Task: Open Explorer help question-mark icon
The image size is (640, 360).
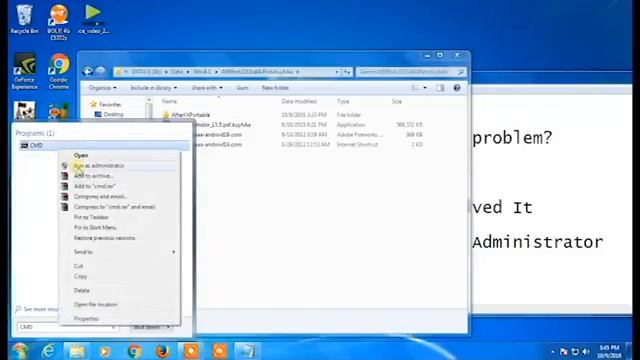Action: point(457,88)
